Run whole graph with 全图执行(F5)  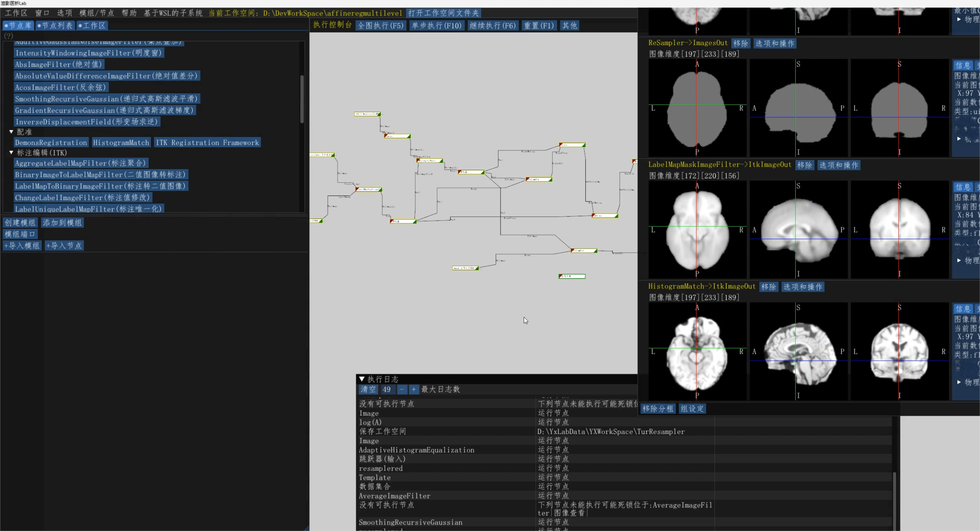click(380, 26)
